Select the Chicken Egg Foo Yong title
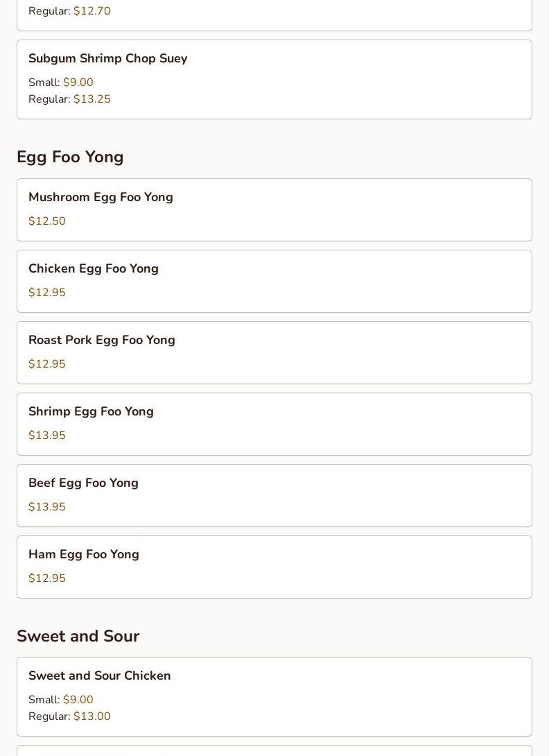This screenshot has height=756, width=549. pos(94,269)
